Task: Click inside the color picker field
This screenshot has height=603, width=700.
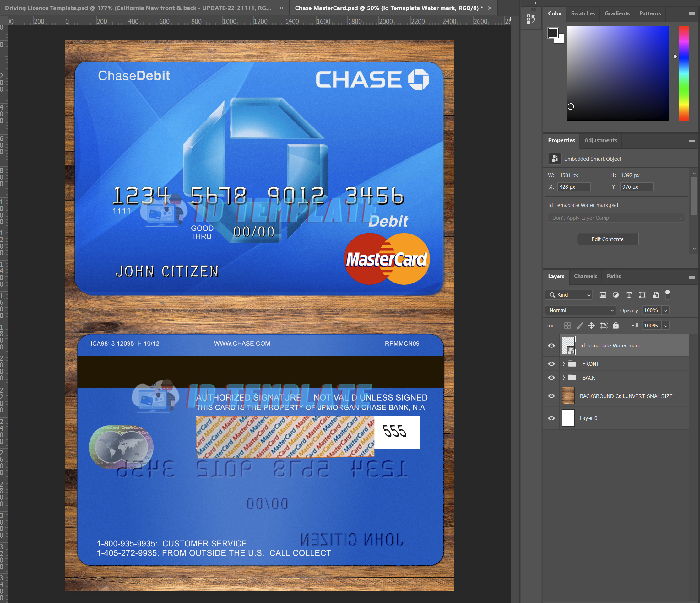Action: point(618,73)
